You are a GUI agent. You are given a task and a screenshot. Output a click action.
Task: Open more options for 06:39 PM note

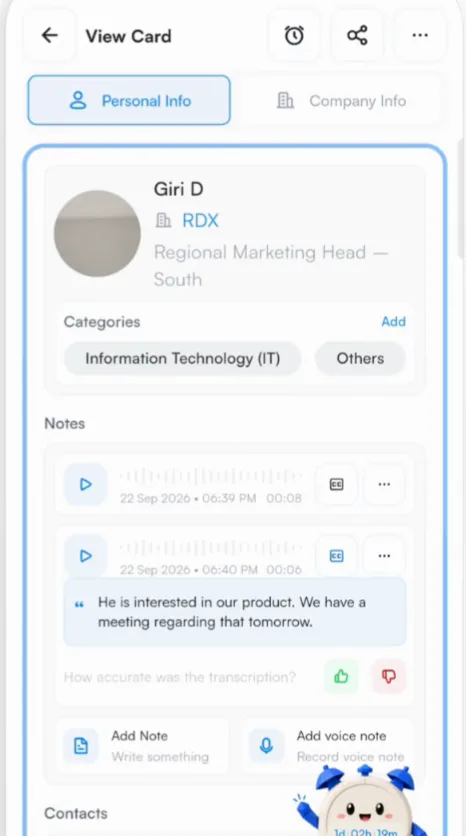point(384,484)
